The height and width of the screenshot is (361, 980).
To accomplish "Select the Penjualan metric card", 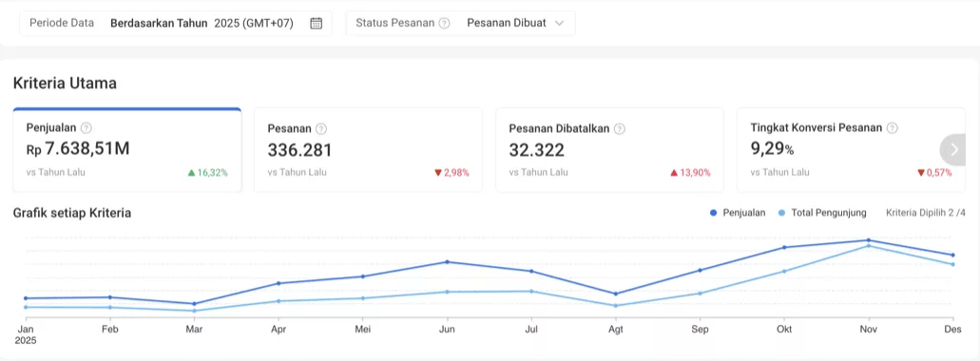I will click(x=126, y=150).
